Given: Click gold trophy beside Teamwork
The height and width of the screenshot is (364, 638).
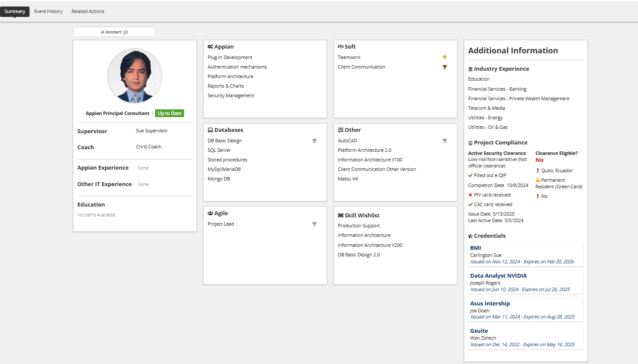Looking at the screenshot, I should (x=445, y=57).
